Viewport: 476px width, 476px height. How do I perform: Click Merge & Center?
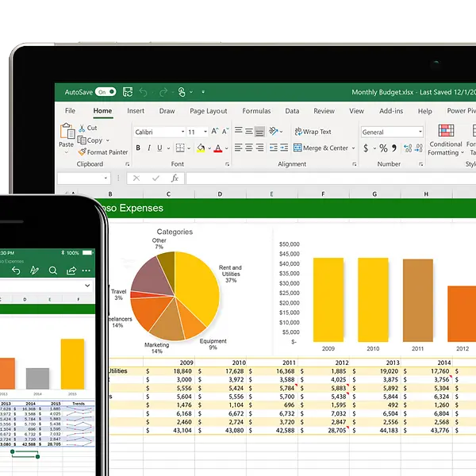point(321,148)
